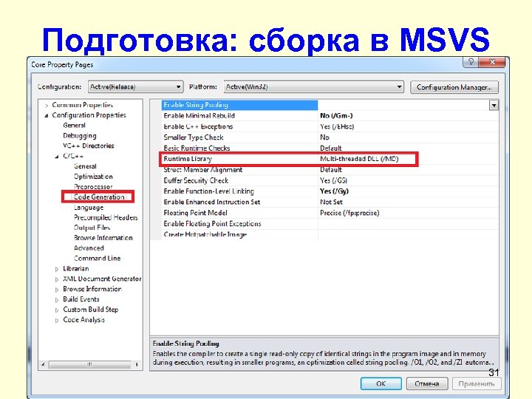Click the tree horizontal scrollbar thumb
Screen dimensions: 532x399
[89, 364]
